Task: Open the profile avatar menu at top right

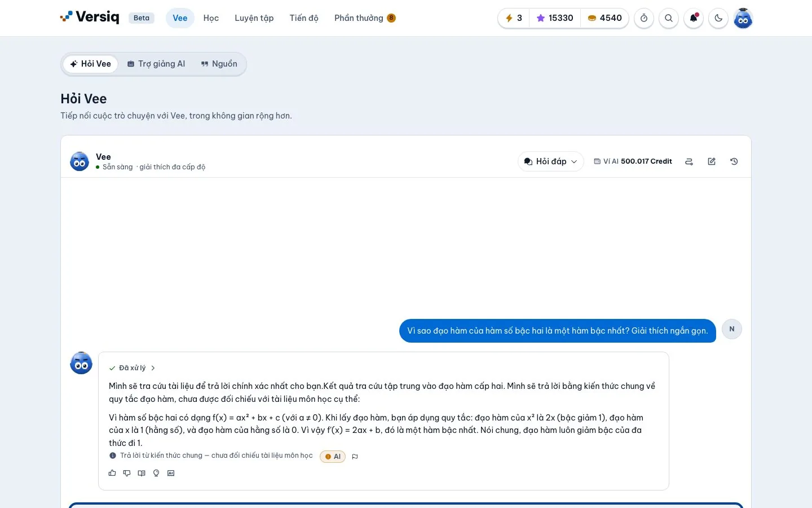Action: [x=743, y=19]
